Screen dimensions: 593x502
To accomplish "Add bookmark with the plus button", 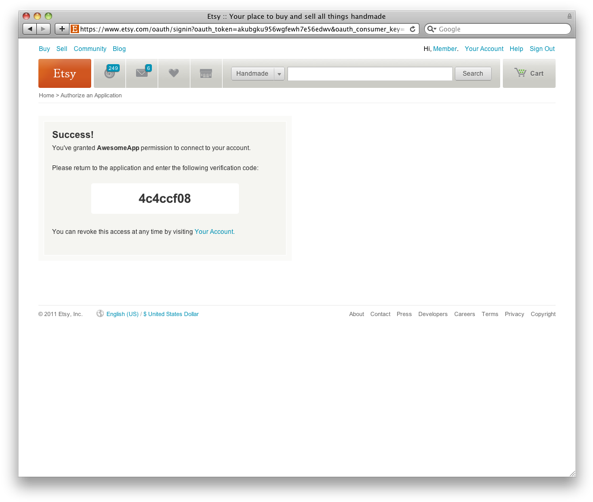I will pos(62,29).
